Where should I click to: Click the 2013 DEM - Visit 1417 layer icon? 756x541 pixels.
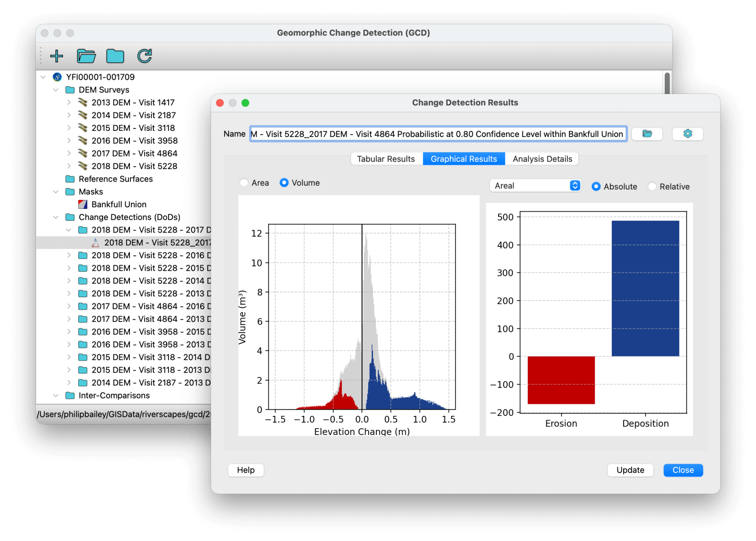pyautogui.click(x=83, y=102)
